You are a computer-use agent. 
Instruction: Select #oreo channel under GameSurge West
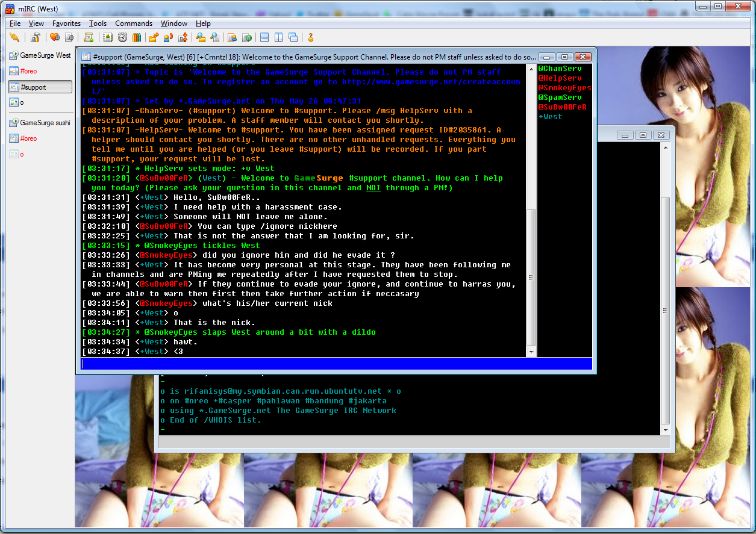pos(28,71)
